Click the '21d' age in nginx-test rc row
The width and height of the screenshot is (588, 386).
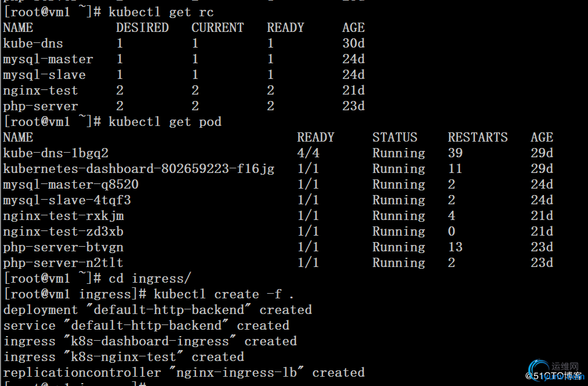353,91
